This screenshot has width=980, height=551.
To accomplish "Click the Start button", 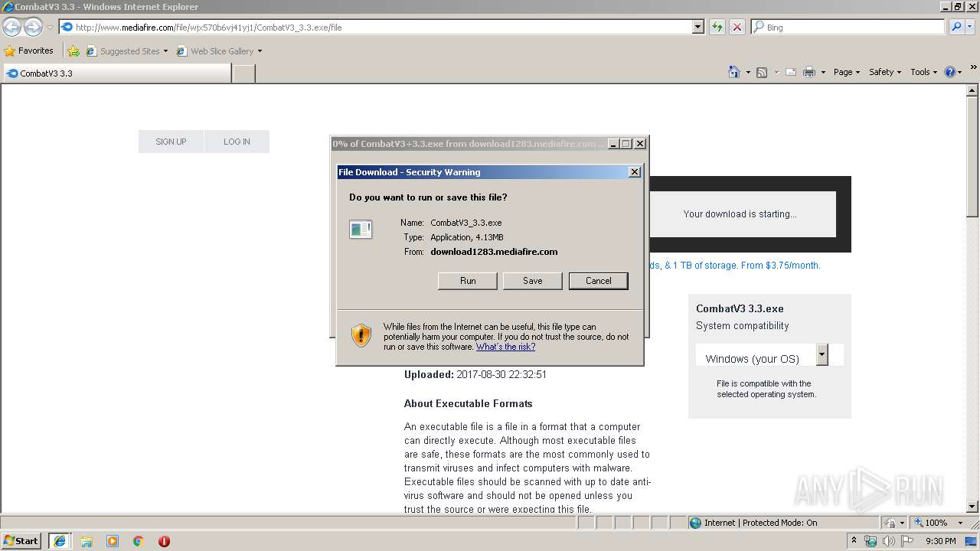I will pos(21,541).
